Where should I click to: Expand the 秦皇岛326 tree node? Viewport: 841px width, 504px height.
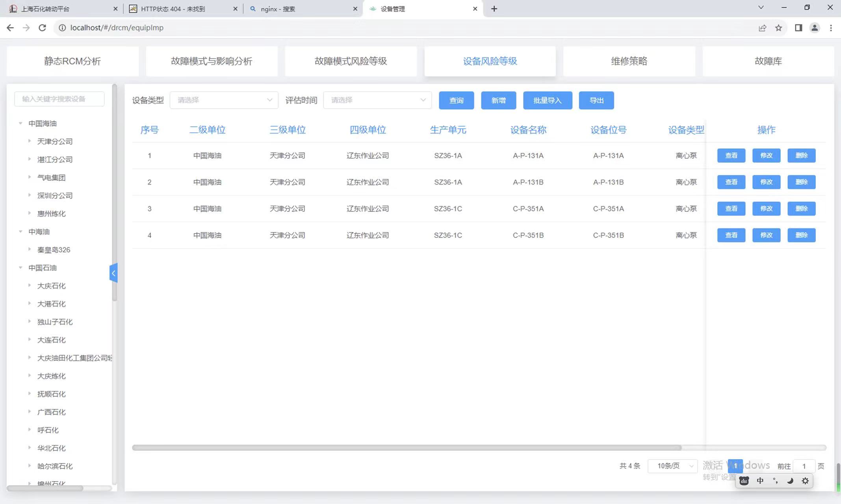(x=30, y=249)
